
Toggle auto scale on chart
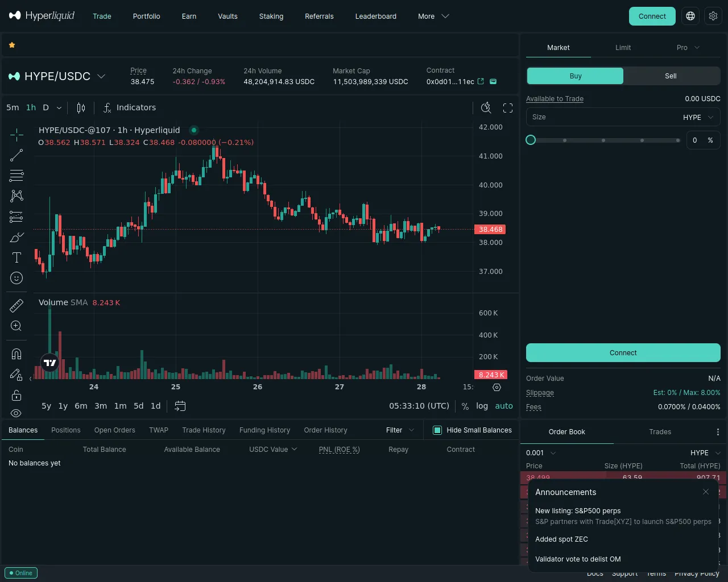(504, 406)
